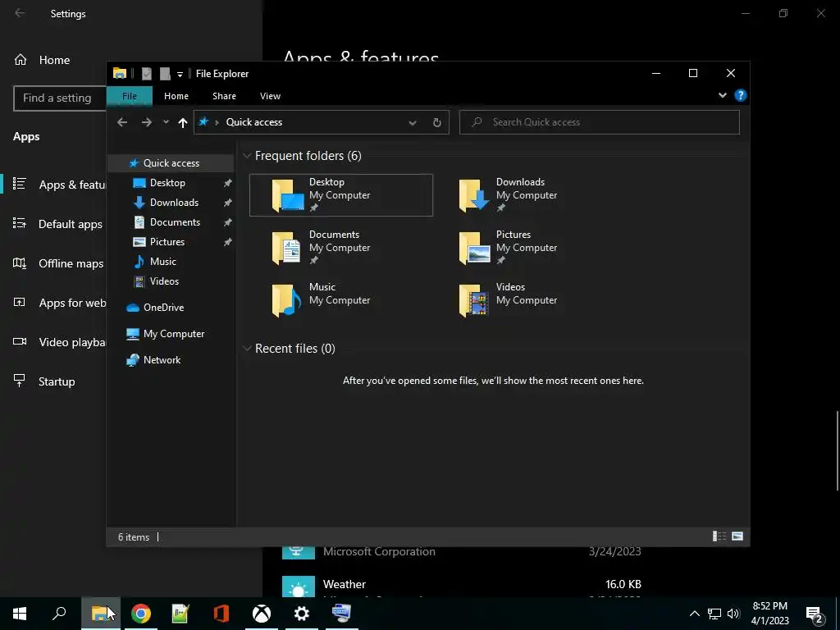Viewport: 840px width, 630px height.
Task: Select Network in the navigation pane
Action: point(162,360)
